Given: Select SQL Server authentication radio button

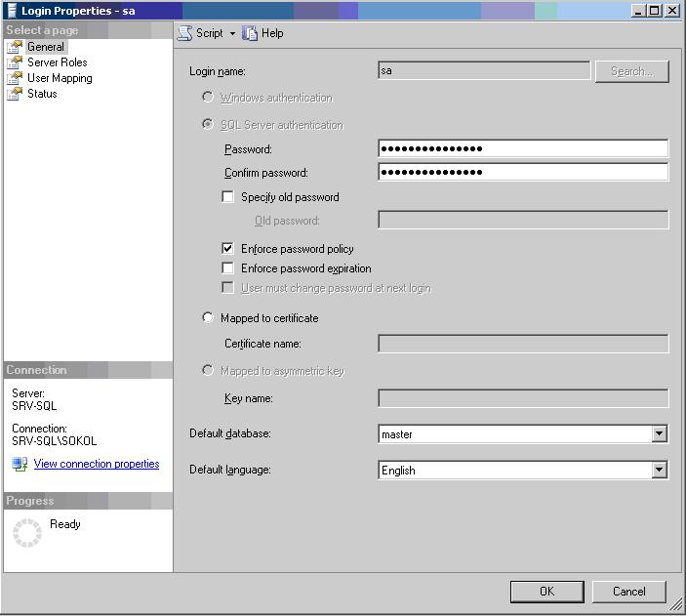Looking at the screenshot, I should [x=208, y=124].
